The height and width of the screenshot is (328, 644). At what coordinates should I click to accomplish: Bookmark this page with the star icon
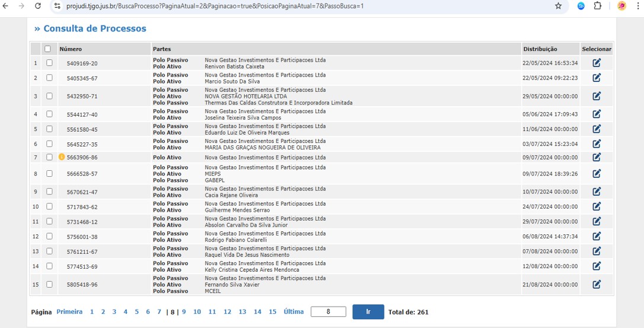[x=558, y=6]
